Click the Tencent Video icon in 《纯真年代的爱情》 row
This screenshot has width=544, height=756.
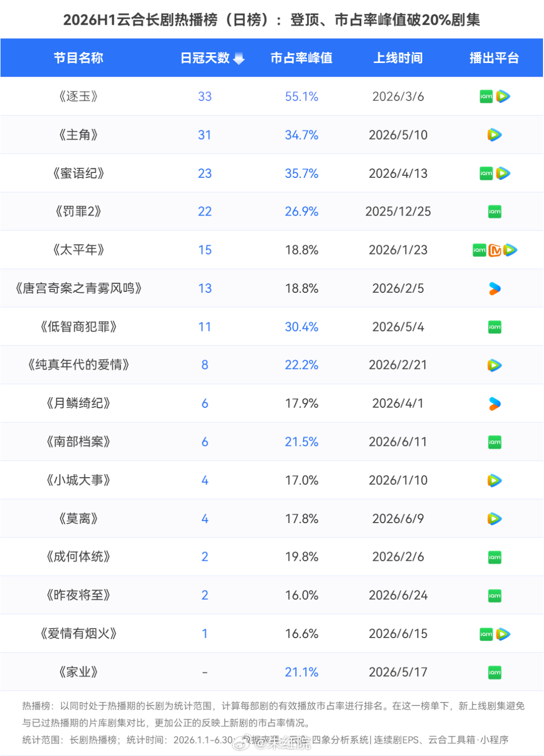[x=495, y=365]
